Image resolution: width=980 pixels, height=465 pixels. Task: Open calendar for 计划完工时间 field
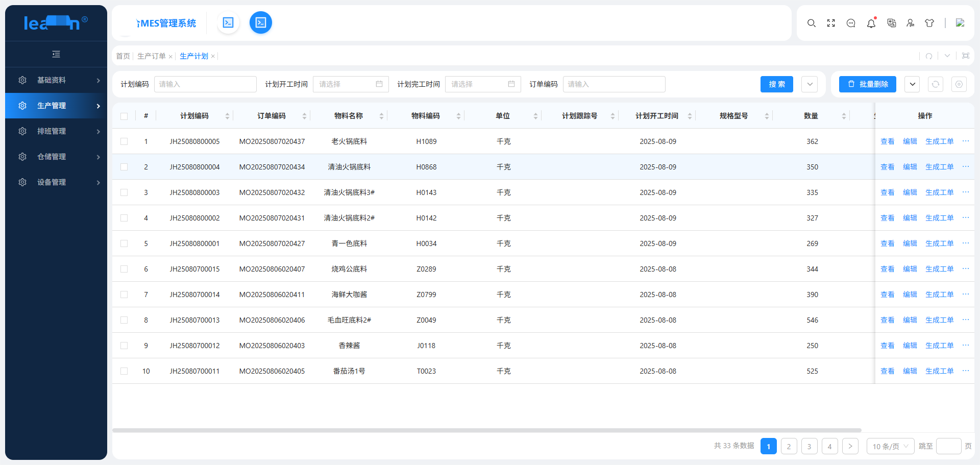(x=511, y=84)
